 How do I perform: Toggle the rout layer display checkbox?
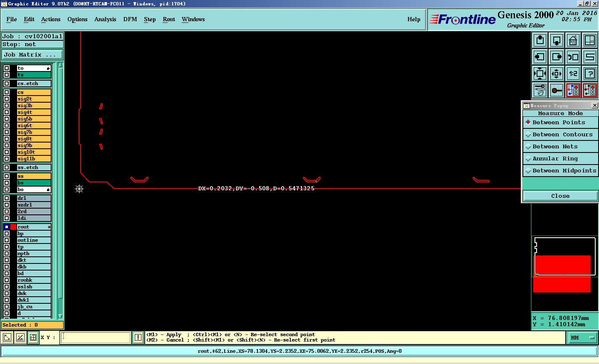pyautogui.click(x=7, y=227)
